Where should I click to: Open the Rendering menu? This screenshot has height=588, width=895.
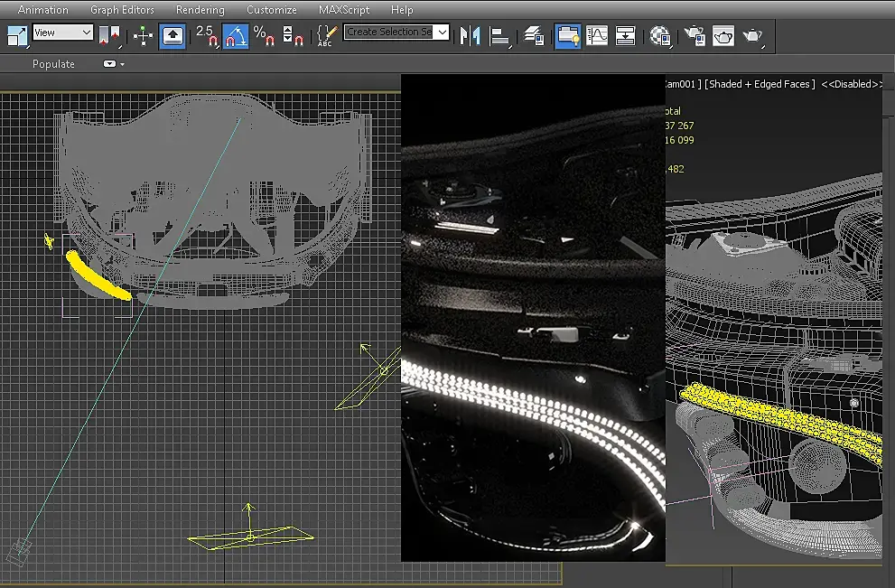tap(200, 10)
